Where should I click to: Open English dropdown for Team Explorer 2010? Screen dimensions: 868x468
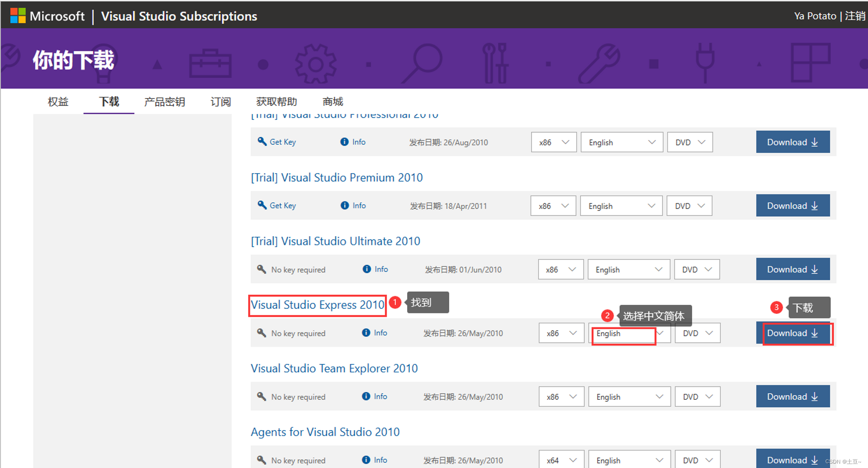pyautogui.click(x=629, y=396)
